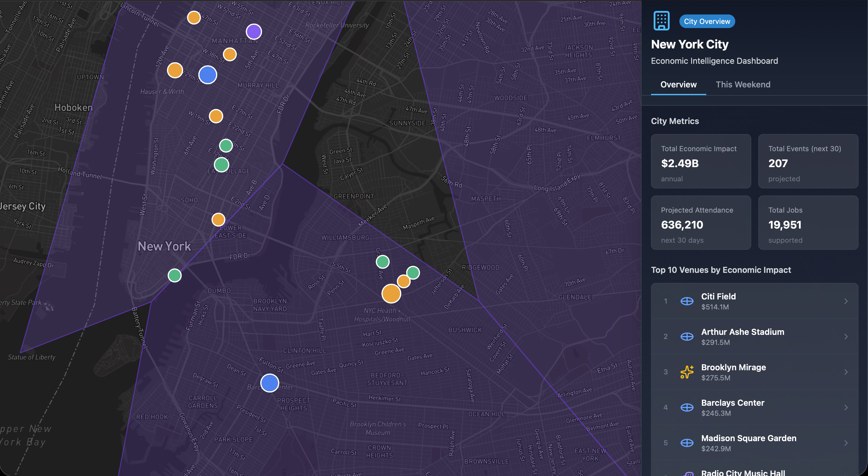This screenshot has height=476, width=868.
Task: Click the purple venue marker in Manhattan
Action: 254,31
